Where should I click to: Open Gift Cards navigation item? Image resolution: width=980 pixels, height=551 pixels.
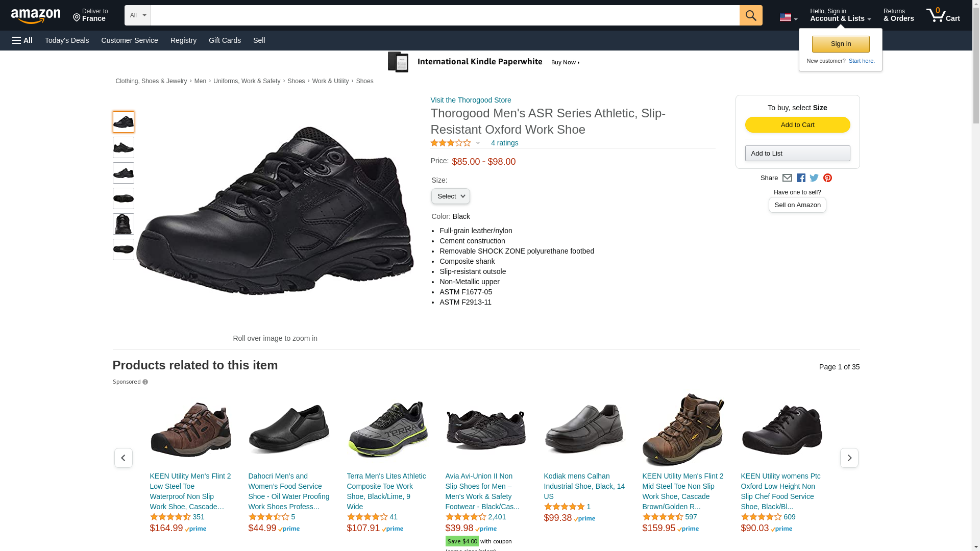coord(225,40)
